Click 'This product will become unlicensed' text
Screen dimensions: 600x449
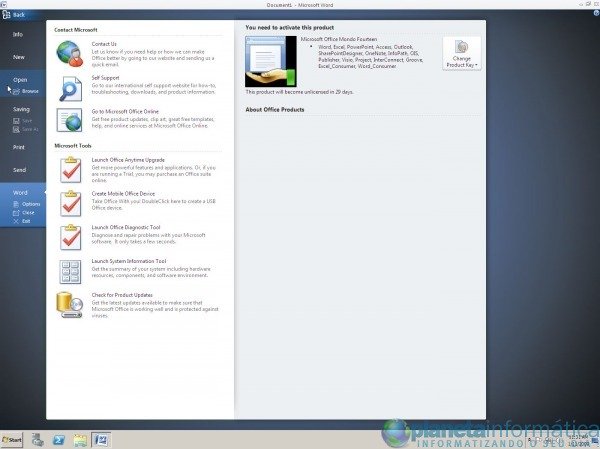point(300,92)
